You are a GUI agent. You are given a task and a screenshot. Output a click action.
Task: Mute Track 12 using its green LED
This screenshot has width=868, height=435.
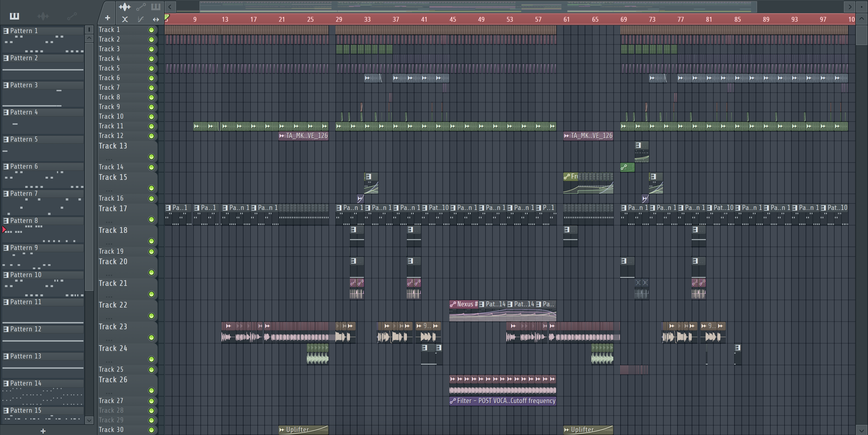pos(152,136)
